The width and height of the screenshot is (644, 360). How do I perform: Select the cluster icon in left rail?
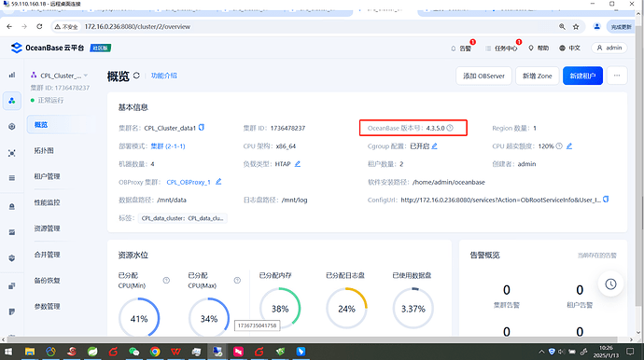click(x=12, y=101)
